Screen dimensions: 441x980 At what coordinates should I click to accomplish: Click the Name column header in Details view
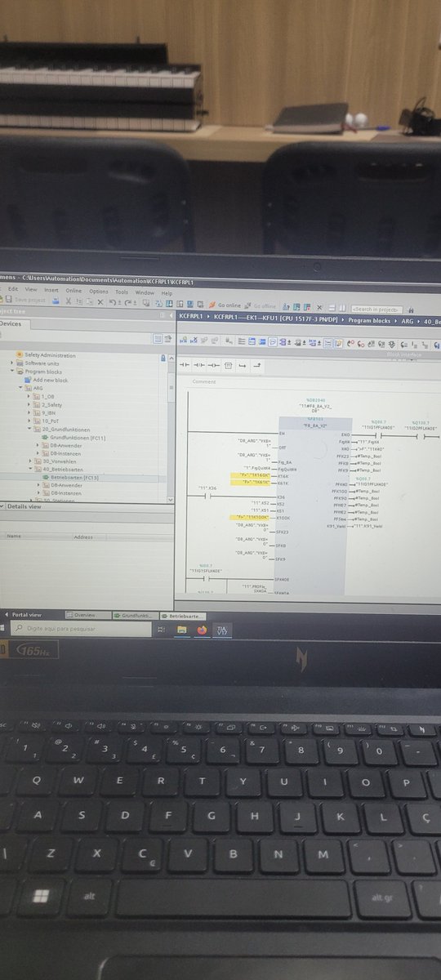[x=13, y=537]
